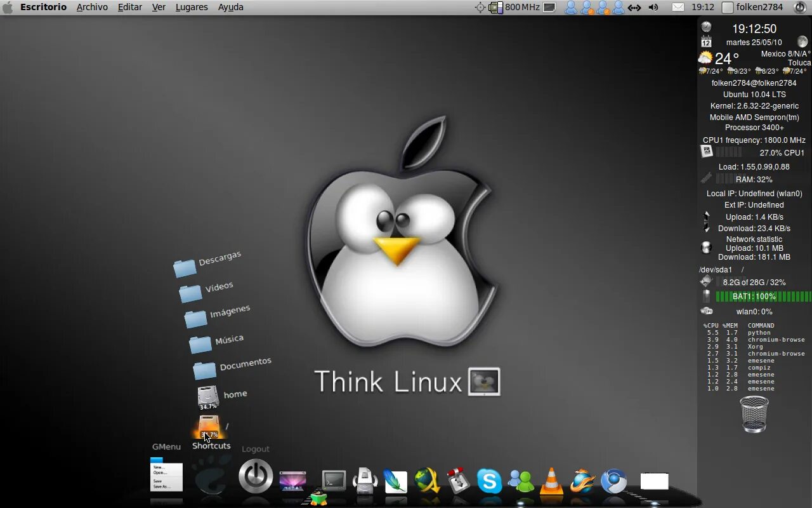Click the crosshair target icon in panel
This screenshot has height=508, width=812.
tap(480, 7)
